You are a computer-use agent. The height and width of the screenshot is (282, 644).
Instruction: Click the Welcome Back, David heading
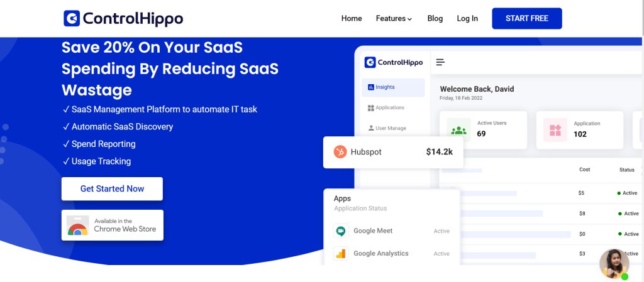coord(477,89)
